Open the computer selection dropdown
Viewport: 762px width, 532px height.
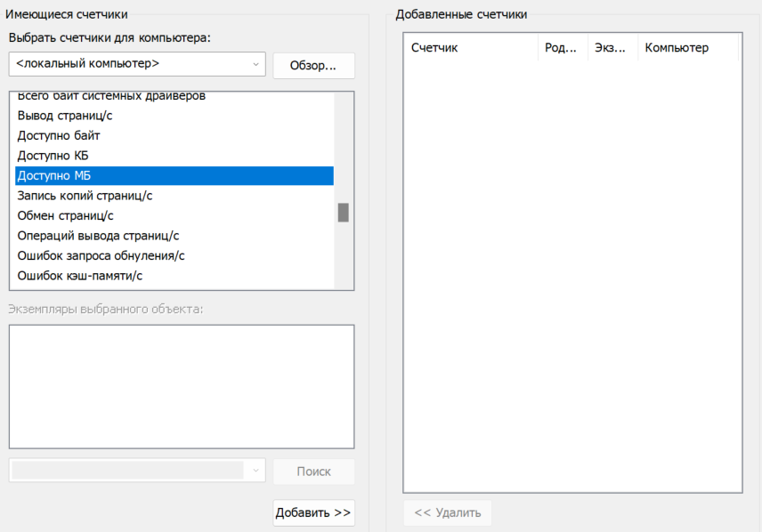137,64
